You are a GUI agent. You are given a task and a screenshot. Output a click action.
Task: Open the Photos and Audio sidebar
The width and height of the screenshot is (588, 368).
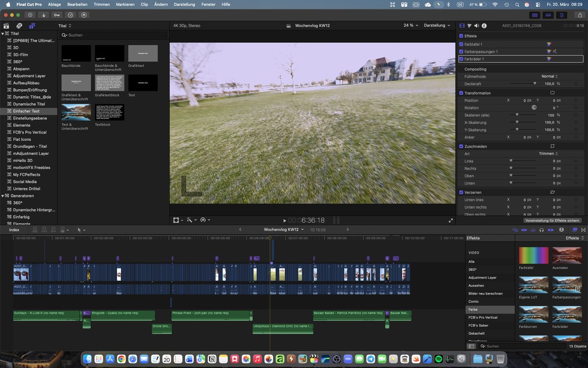(x=19, y=26)
